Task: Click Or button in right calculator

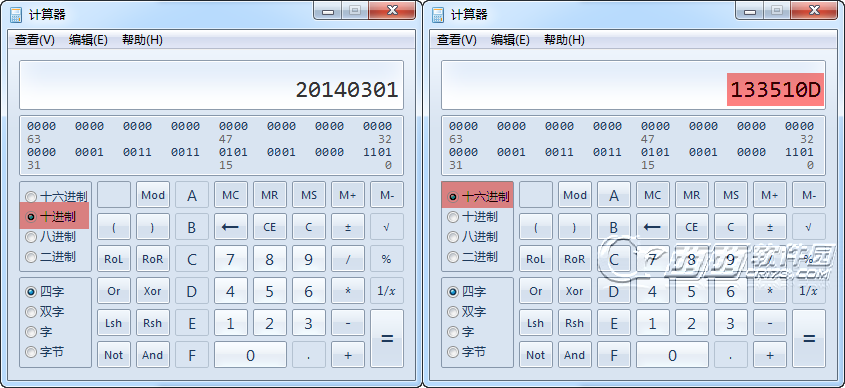Action: [x=536, y=291]
